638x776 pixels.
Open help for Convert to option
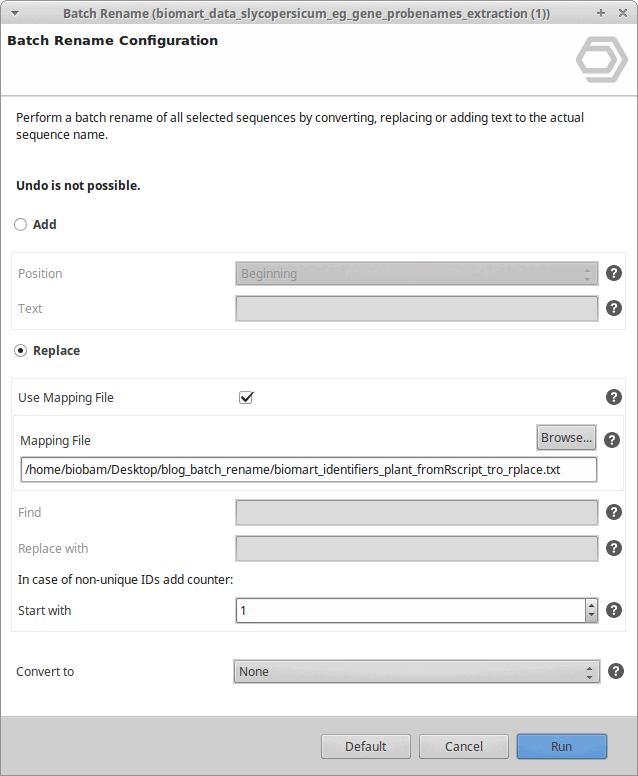[616, 671]
